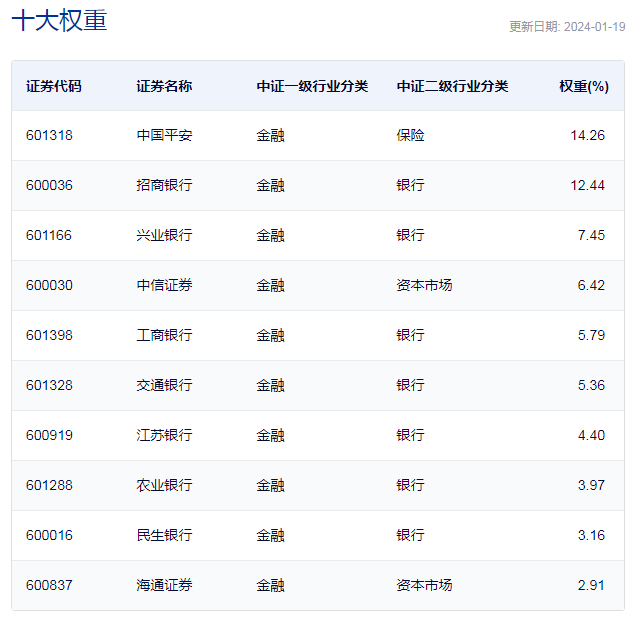Select stock code 600030

(49, 285)
